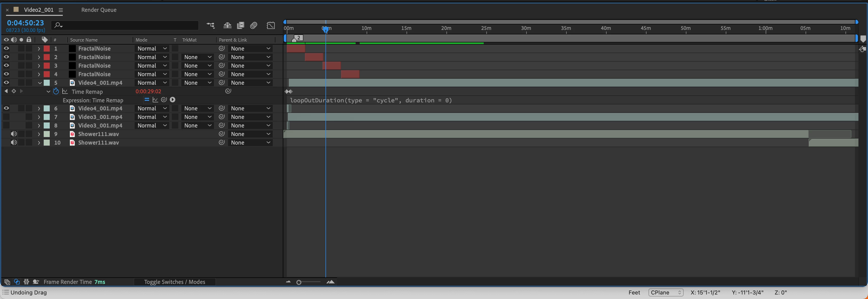This screenshot has height=299, width=868.
Task: Open the Mode dropdown for layer 2
Action: (x=152, y=57)
